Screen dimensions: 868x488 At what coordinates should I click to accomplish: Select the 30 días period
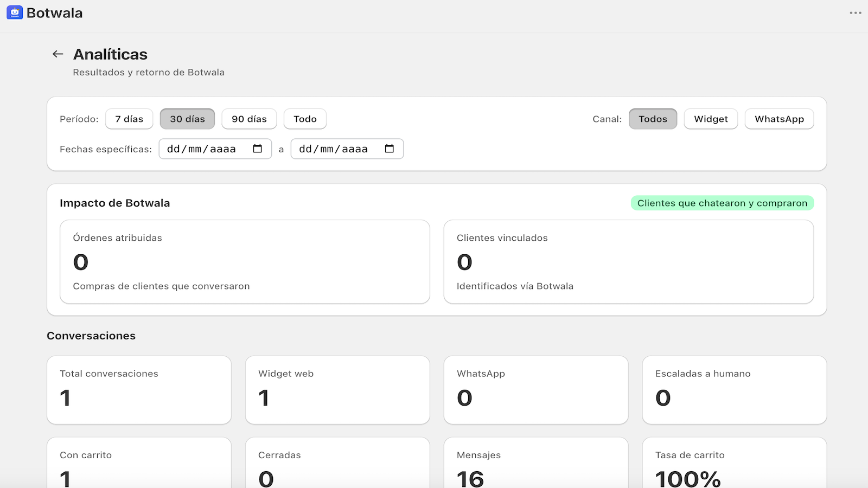[187, 119]
